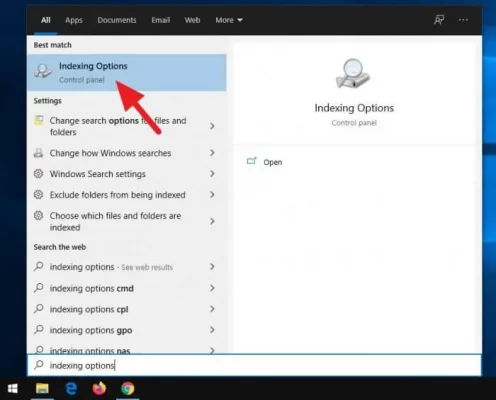The width and height of the screenshot is (496, 400).
Task: Expand arrow for Change how Windows searches
Action: (212, 153)
